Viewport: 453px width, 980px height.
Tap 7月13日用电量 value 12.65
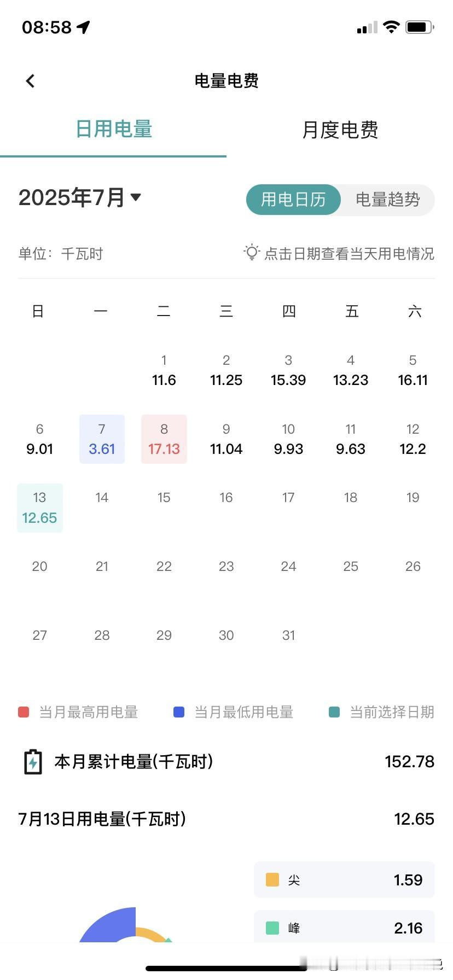click(414, 819)
